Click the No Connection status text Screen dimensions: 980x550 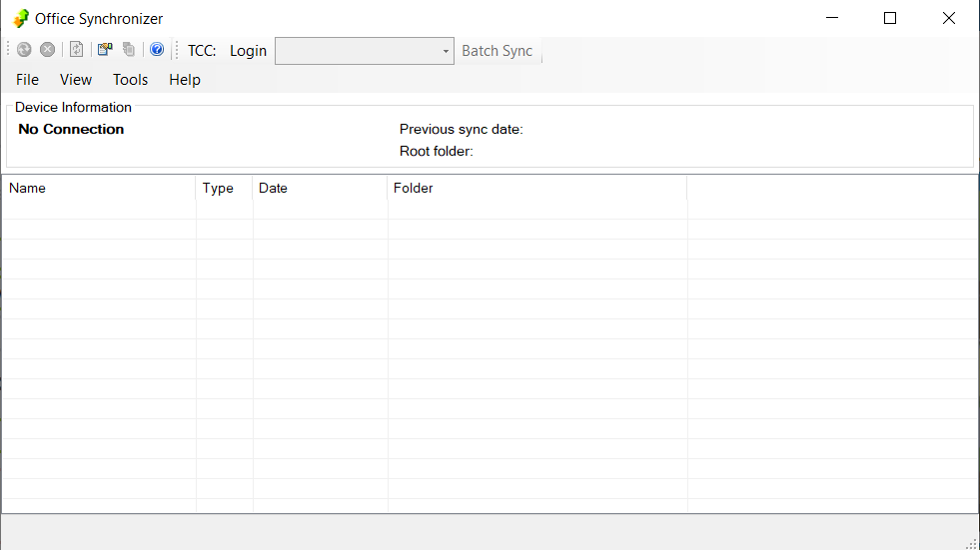coord(71,129)
